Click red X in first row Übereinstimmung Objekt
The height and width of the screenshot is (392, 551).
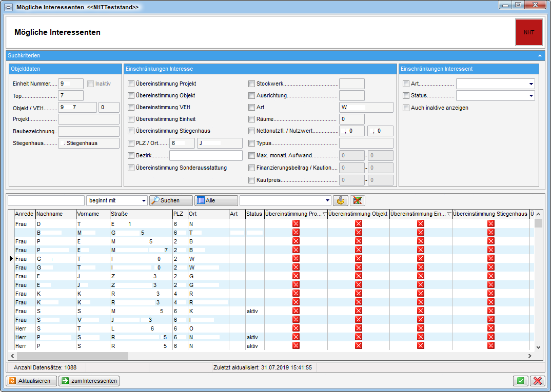(x=359, y=223)
